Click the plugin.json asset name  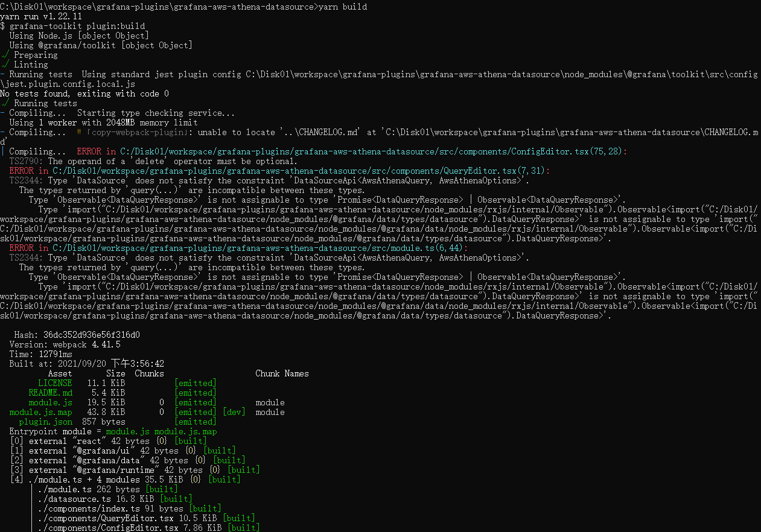45,422
